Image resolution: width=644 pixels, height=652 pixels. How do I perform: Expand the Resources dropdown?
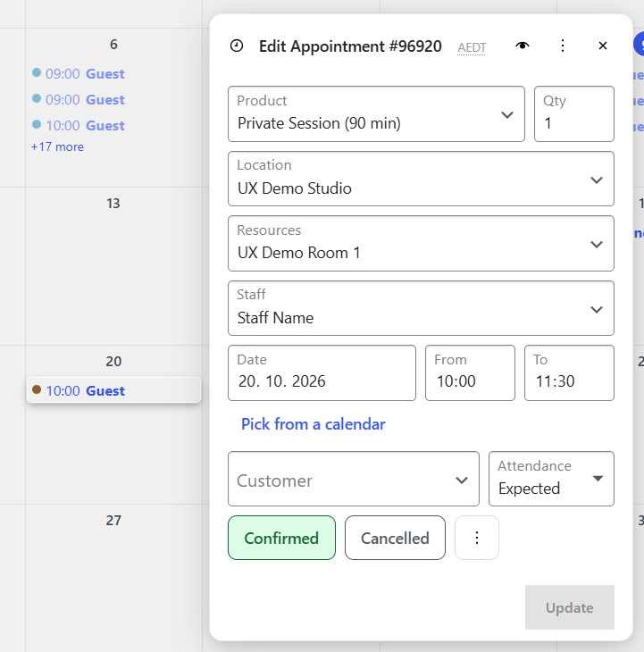tap(421, 244)
